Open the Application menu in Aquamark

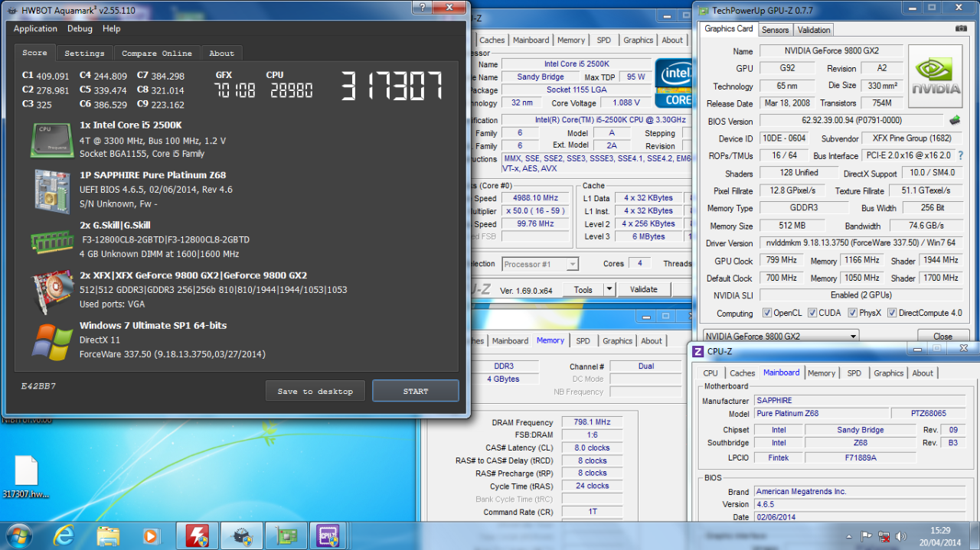35,28
